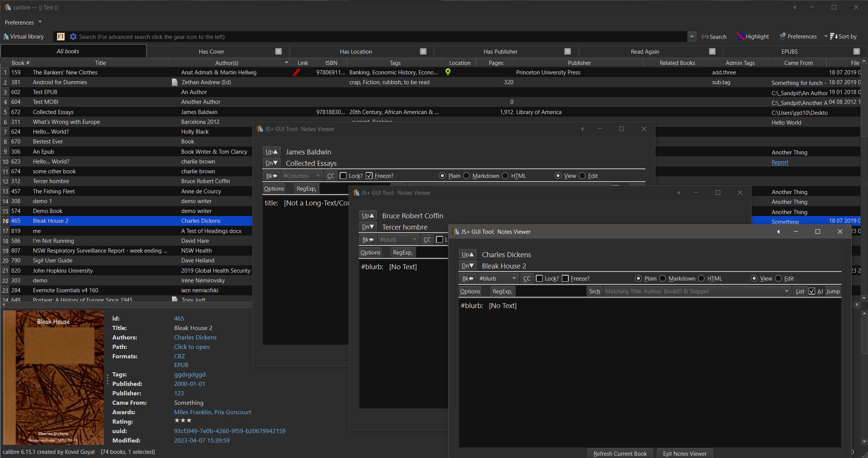Image resolution: width=868 pixels, height=458 pixels.
Task: Open the Preferences menu at top left
Action: pyautogui.click(x=23, y=23)
